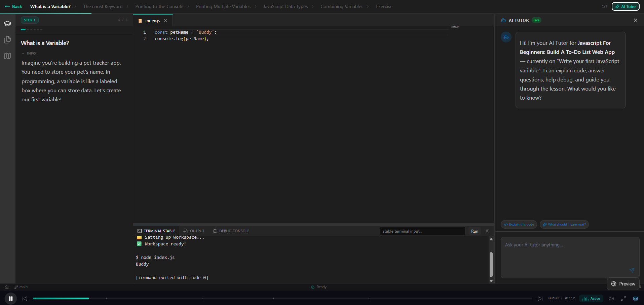Click the Run button in terminal

click(x=475, y=231)
